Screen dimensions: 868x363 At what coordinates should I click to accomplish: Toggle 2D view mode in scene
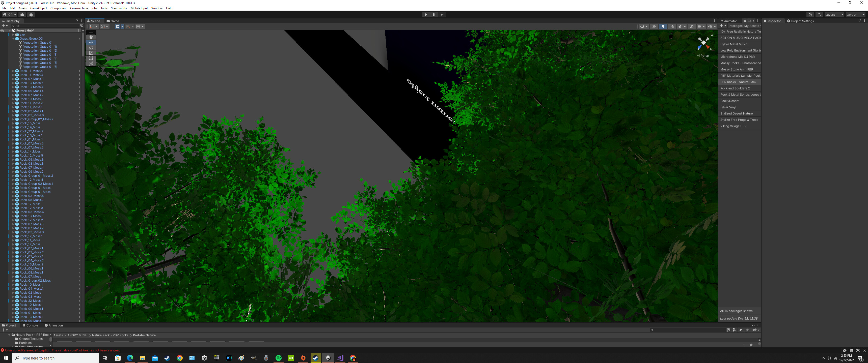point(654,26)
